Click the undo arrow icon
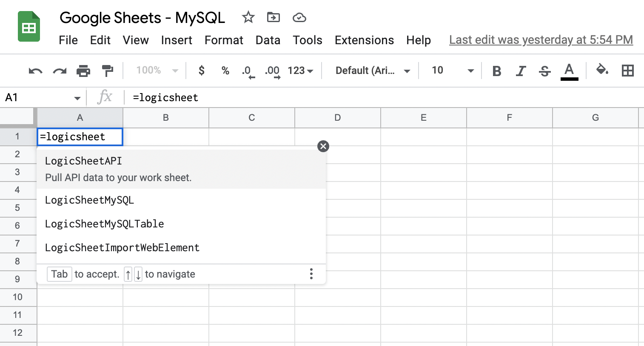 [x=35, y=71]
